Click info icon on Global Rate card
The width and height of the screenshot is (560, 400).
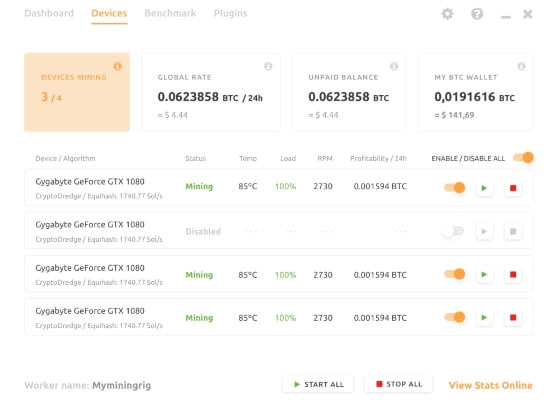(268, 66)
